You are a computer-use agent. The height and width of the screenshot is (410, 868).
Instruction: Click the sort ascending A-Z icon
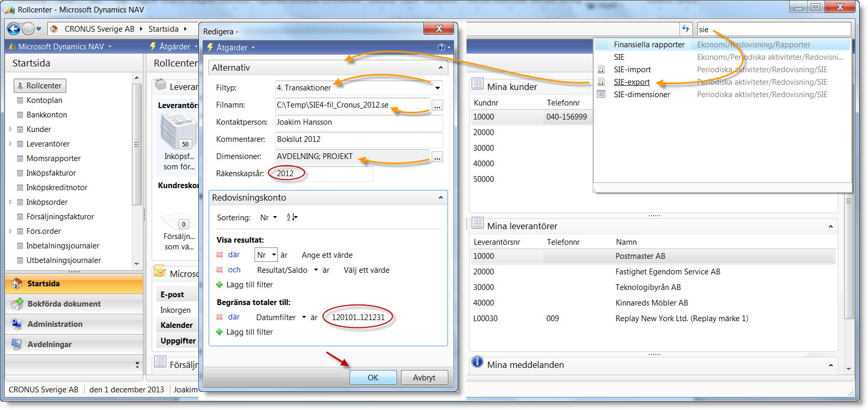291,217
